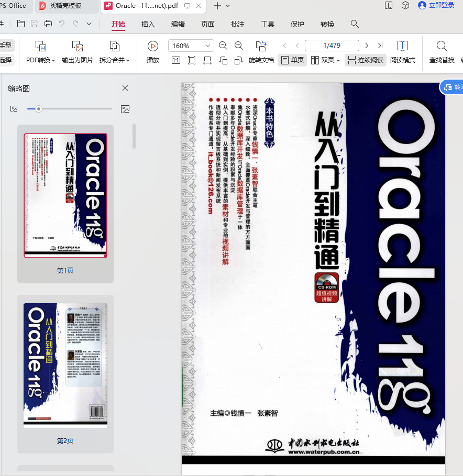Go to next page
Screen dimensions: 463x476
pos(367,46)
